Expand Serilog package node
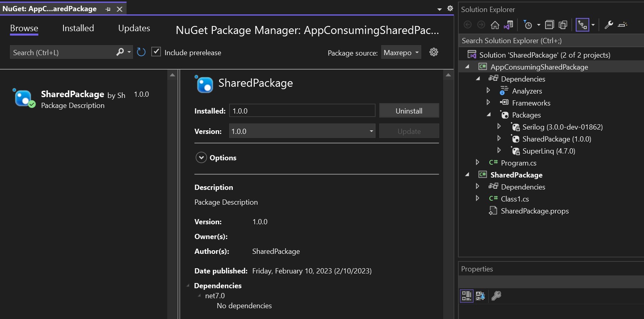The height and width of the screenshot is (319, 644). click(499, 127)
